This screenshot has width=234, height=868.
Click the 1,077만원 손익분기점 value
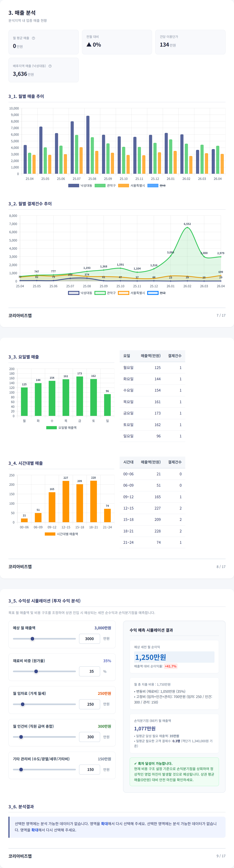pyautogui.click(x=145, y=729)
